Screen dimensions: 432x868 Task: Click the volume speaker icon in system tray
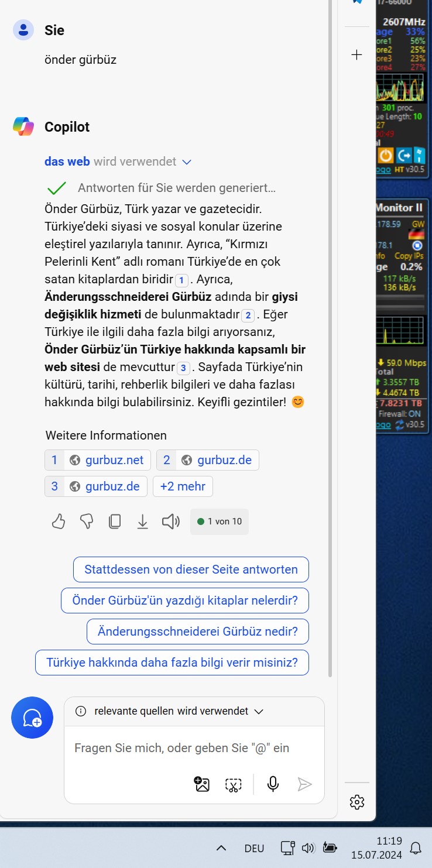point(308,848)
